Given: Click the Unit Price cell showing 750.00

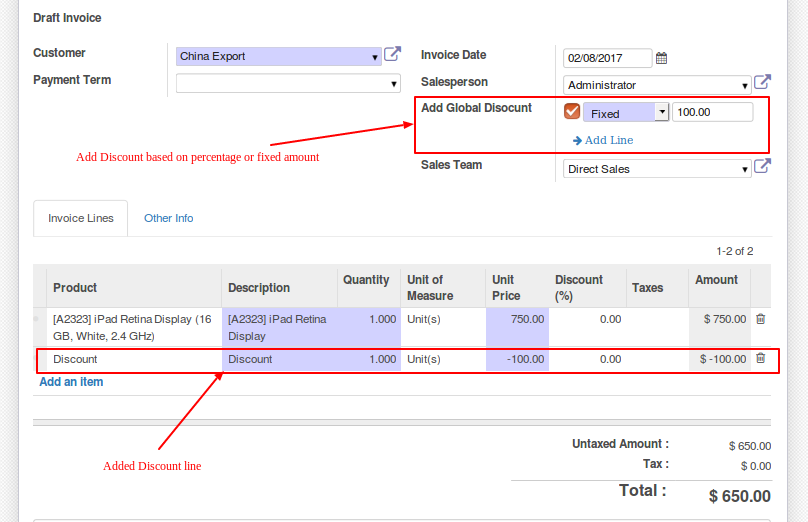Looking at the screenshot, I should click(517, 320).
